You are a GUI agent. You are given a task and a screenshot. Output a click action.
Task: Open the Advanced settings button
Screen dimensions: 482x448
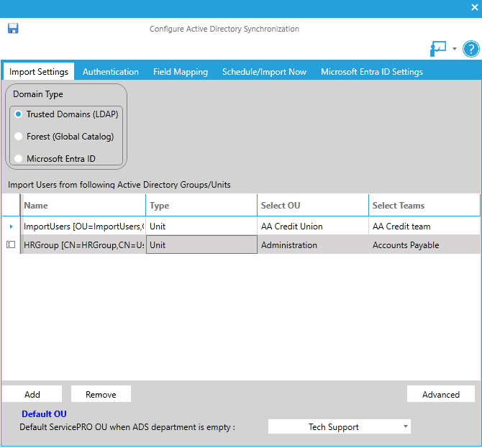click(x=441, y=394)
